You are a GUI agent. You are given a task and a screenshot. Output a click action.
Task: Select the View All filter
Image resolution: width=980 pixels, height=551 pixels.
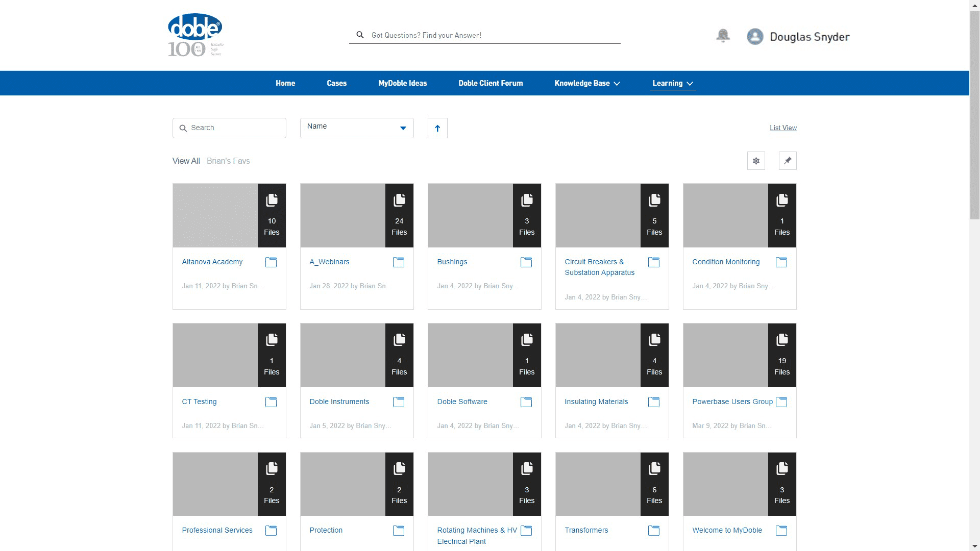click(x=186, y=161)
